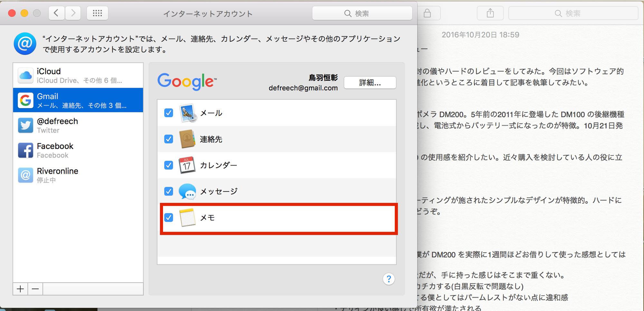Click the Messages bubble icon
Image resolution: width=644 pixels, height=311 pixels.
coord(187,191)
